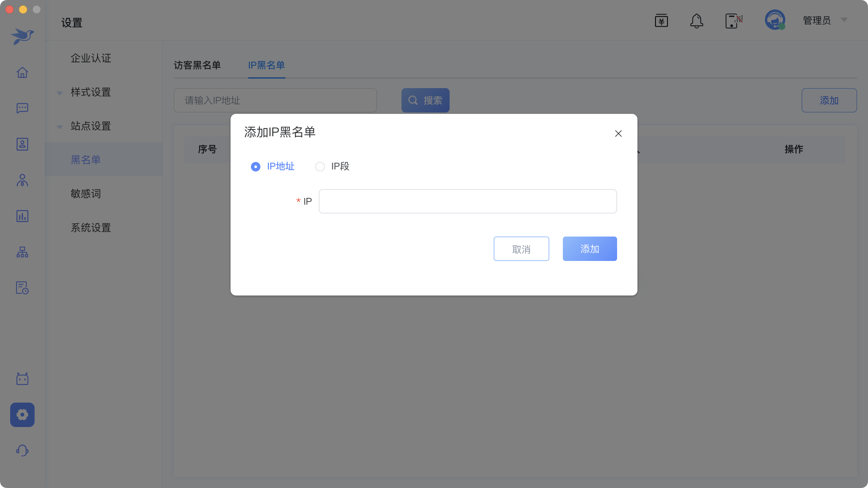The width and height of the screenshot is (868, 488).
Task: Expand the 样式设置 menu group
Action: click(91, 92)
